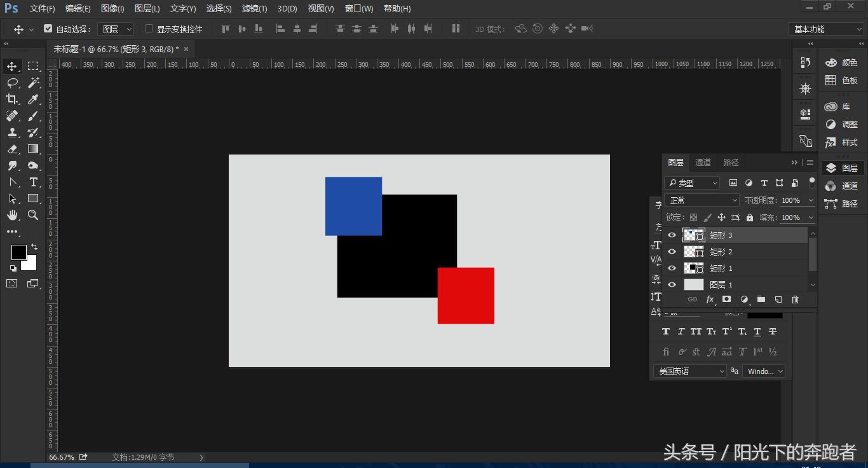Expand the 美国英语 language dropdown
This screenshot has height=468, width=868.
[x=690, y=371]
